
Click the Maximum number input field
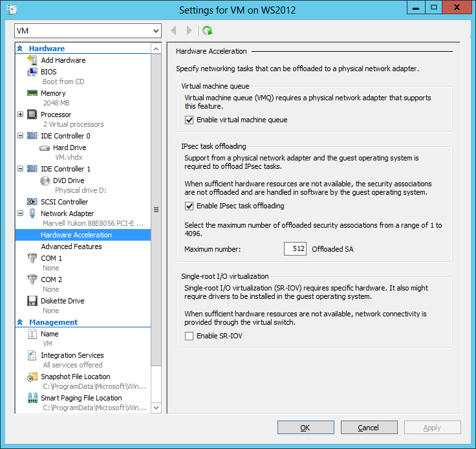295,249
